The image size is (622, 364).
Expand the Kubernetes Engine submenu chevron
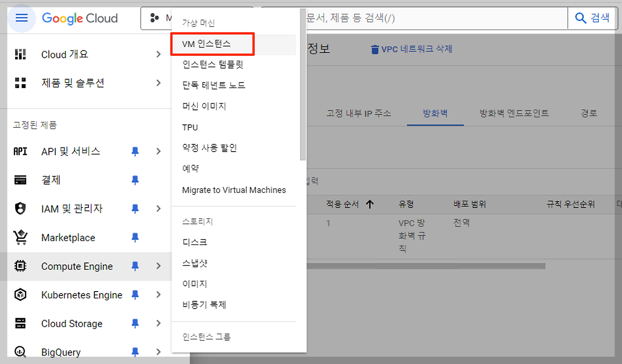click(x=158, y=295)
